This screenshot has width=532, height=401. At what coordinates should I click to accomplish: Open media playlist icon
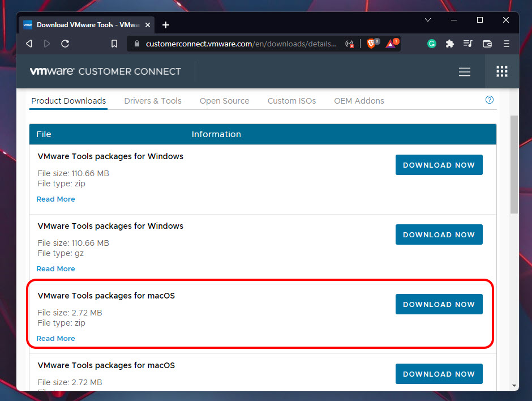(468, 44)
